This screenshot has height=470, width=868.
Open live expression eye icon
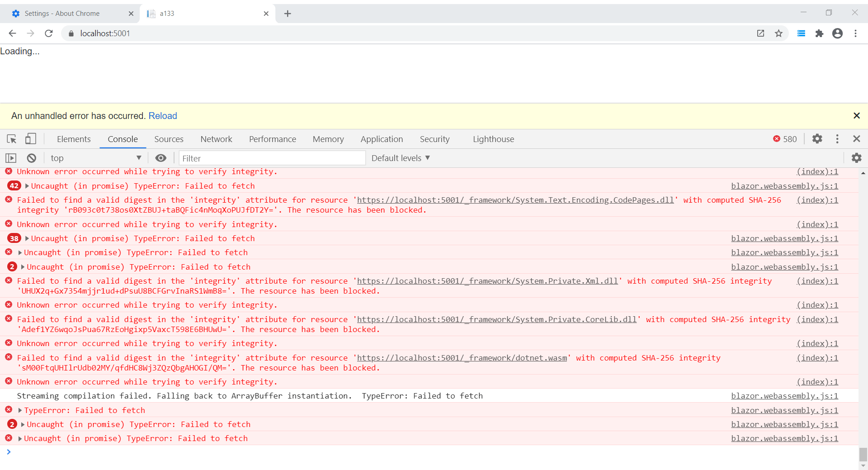pos(160,158)
